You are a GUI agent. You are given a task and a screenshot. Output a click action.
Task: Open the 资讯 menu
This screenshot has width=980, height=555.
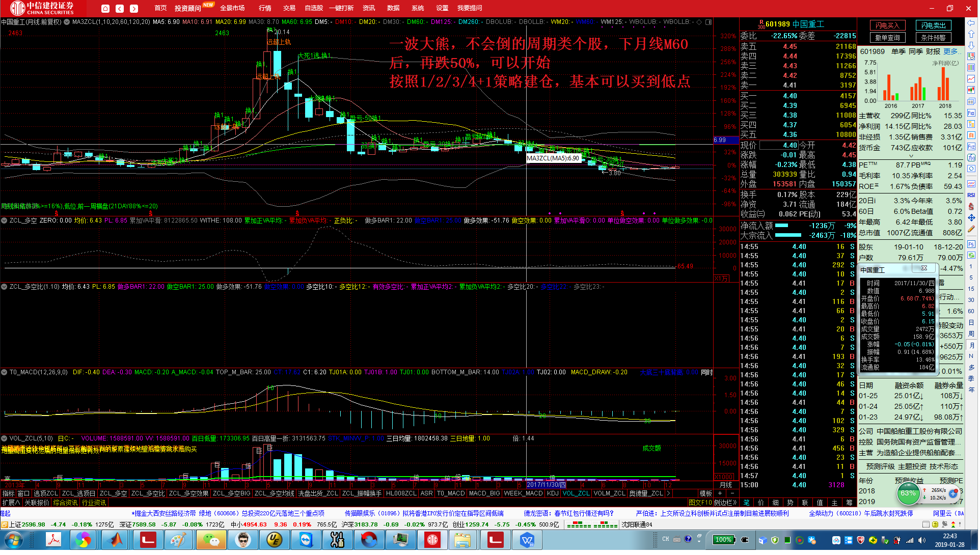pyautogui.click(x=369, y=8)
